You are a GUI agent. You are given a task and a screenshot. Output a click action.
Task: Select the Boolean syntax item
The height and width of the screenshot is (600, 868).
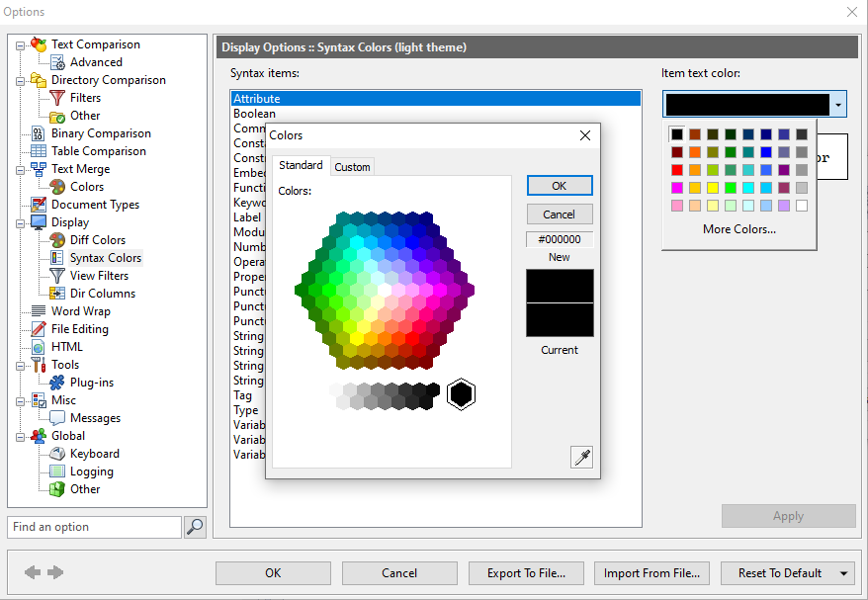436,114
